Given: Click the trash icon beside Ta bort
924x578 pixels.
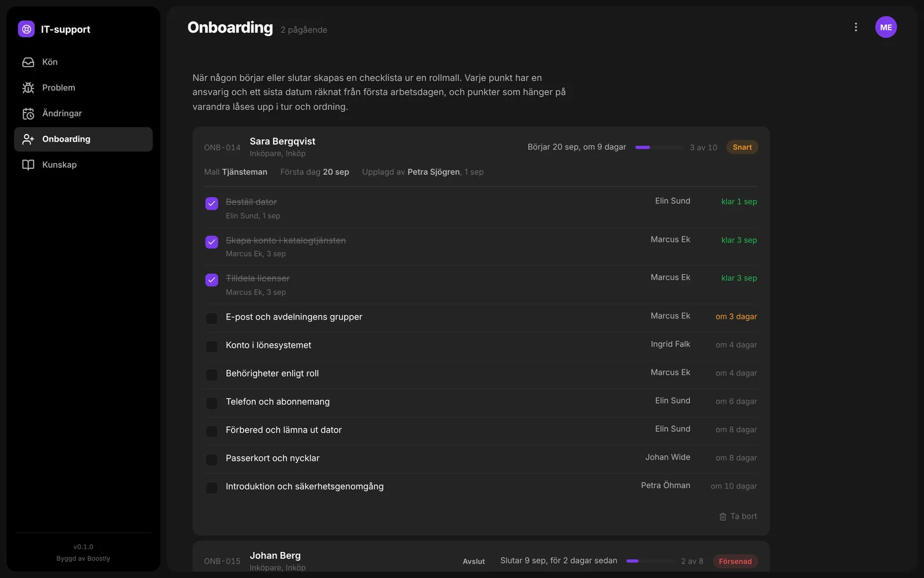Looking at the screenshot, I should coord(722,517).
